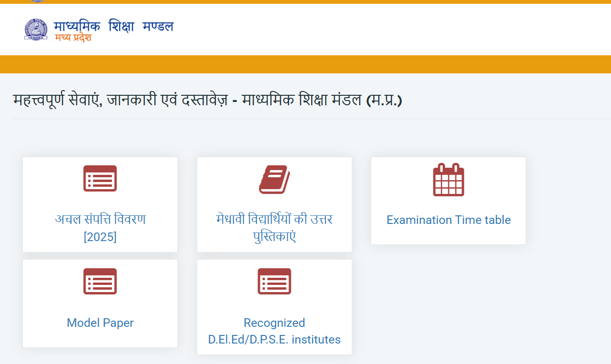This screenshot has height=364, width=611.
Task: Click the list icon above Model Paper
Action: point(100,282)
